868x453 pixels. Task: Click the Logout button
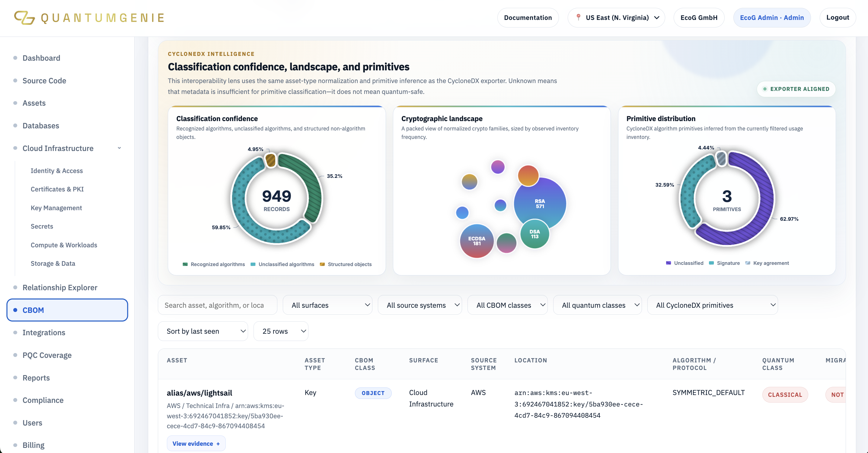pyautogui.click(x=837, y=18)
